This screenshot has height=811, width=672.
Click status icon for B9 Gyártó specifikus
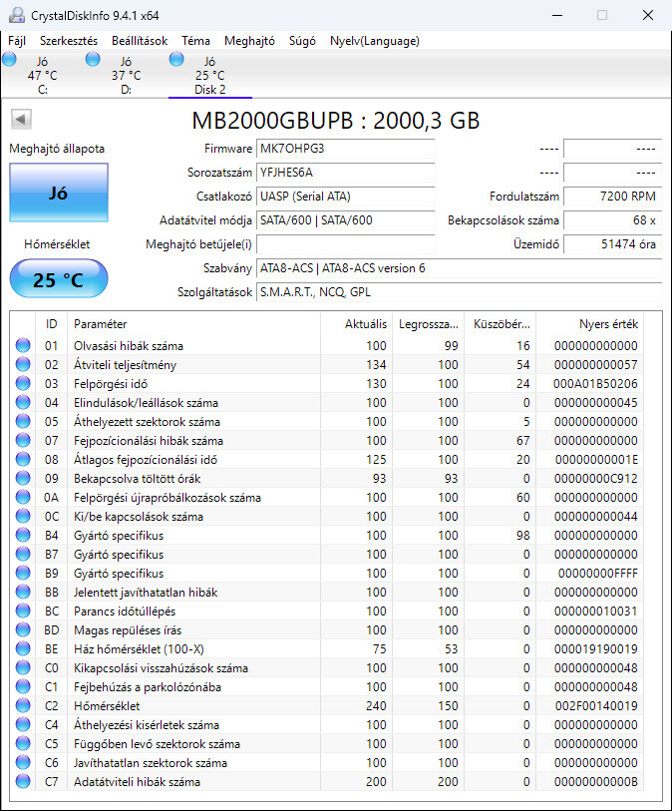[x=23, y=573]
